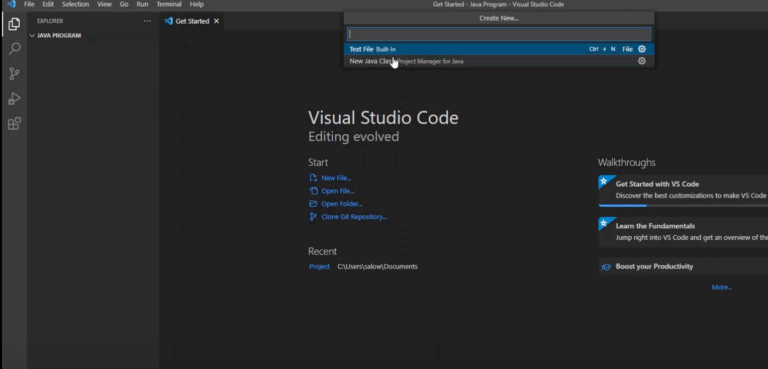This screenshot has width=768, height=369.
Task: Click the Open Folder... link
Action: tap(342, 204)
